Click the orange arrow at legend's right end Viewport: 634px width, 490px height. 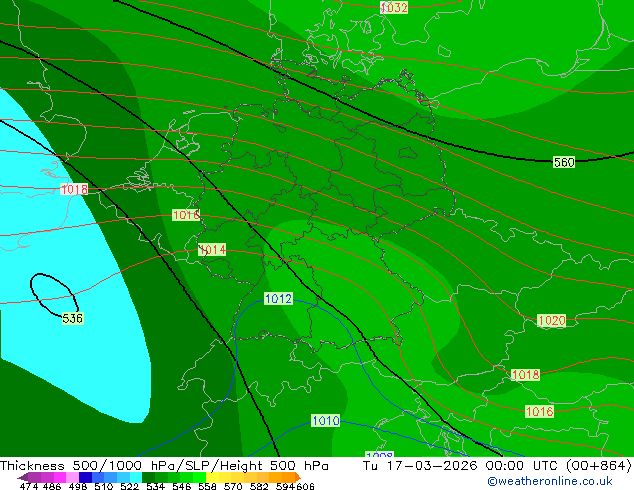point(298,477)
